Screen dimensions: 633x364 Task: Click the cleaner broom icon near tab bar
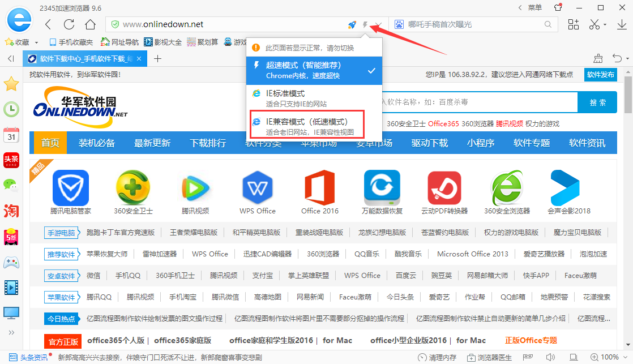pos(598,58)
